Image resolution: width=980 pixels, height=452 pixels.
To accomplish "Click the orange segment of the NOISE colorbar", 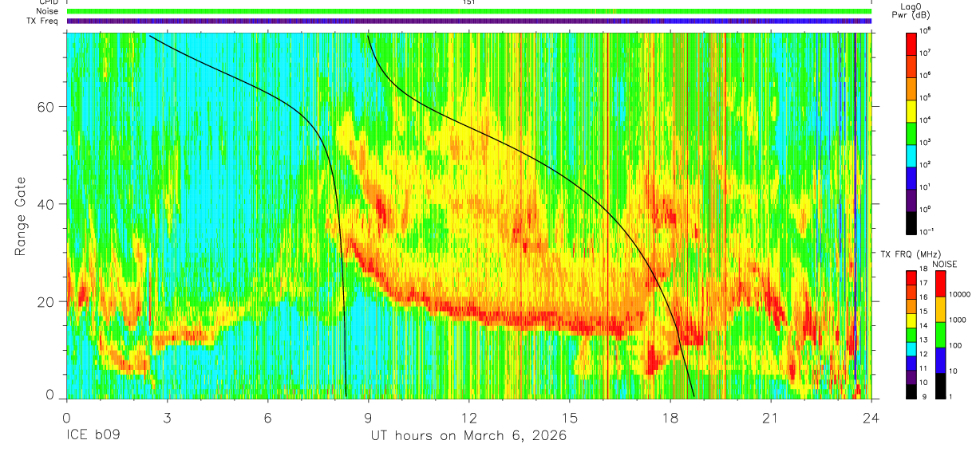I will 940,309.
